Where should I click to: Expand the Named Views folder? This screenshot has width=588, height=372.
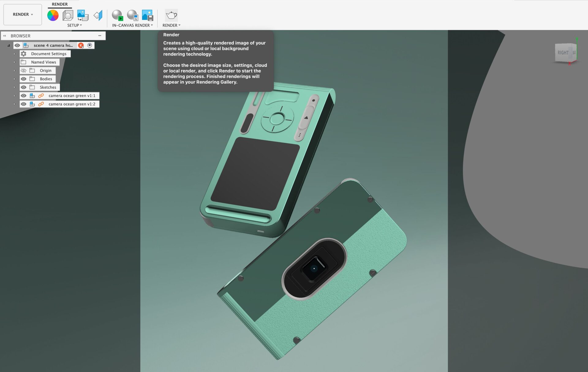click(x=14, y=62)
